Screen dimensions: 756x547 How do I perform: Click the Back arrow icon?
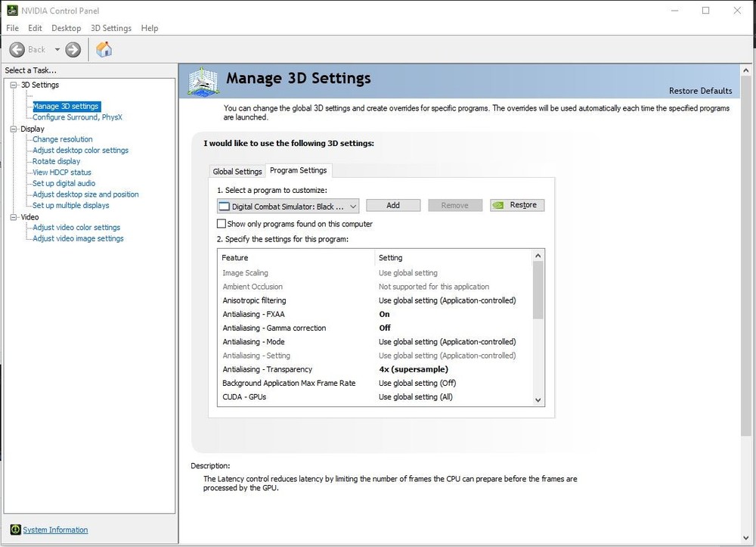point(17,50)
